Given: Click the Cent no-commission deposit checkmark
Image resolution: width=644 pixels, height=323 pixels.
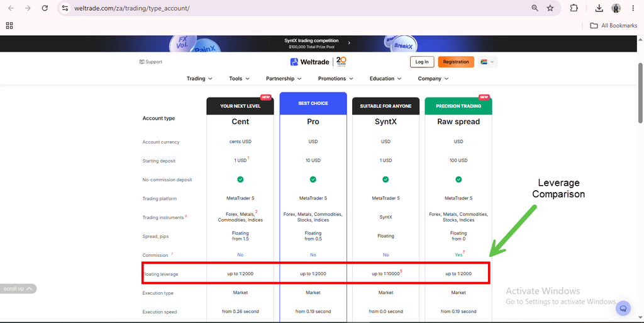Looking at the screenshot, I should coord(240,179).
